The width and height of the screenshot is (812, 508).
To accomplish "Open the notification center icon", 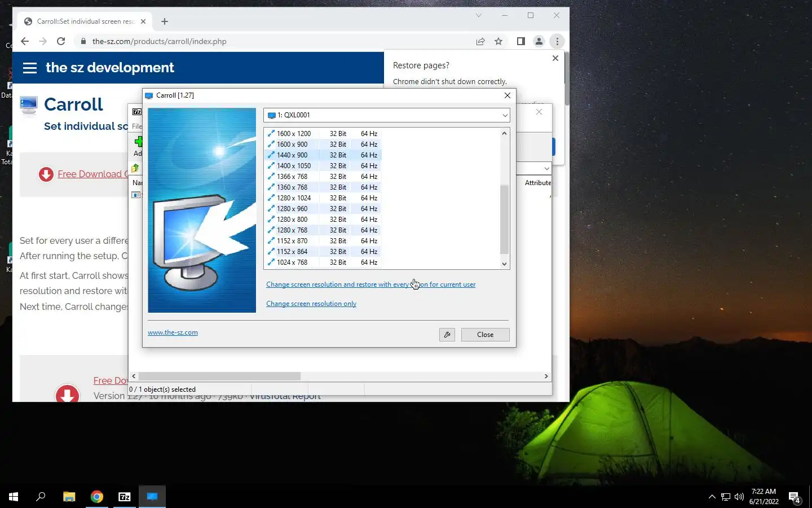I will tap(795, 497).
